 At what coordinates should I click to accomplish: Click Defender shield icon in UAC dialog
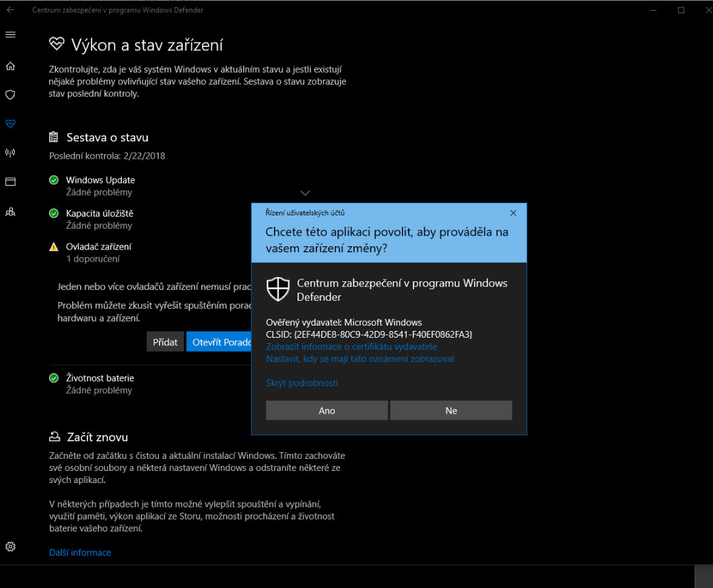[278, 289]
